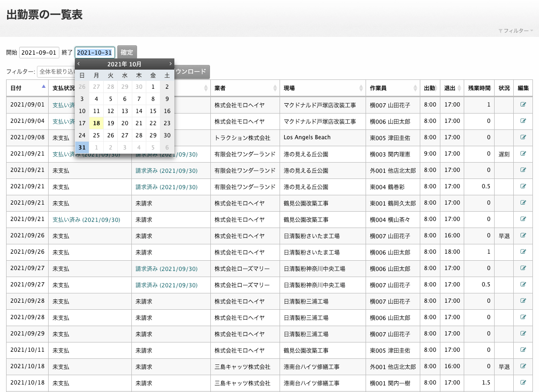Click the 開始 start date field
539x392 pixels.
(39, 53)
